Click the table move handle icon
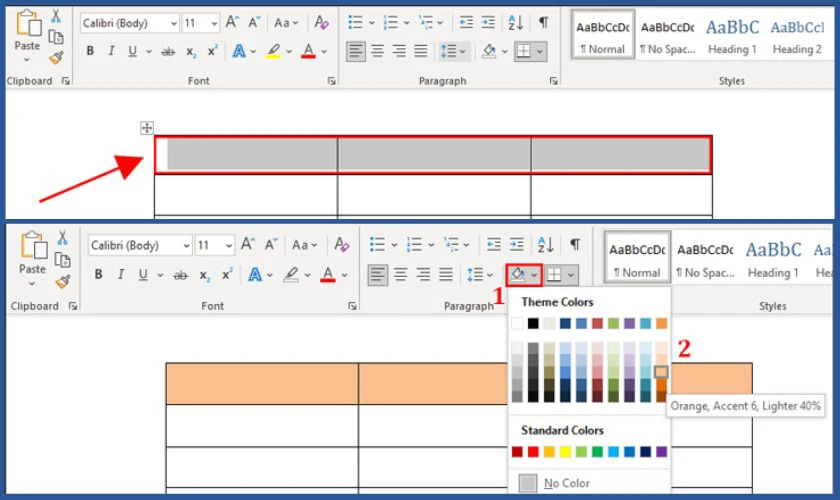Screen dimensions: 840x500 tap(146, 128)
